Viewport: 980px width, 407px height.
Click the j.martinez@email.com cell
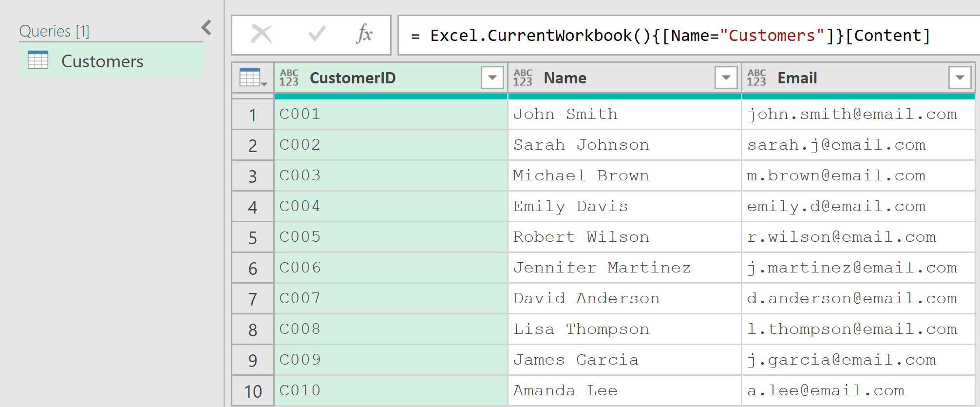pos(858,268)
